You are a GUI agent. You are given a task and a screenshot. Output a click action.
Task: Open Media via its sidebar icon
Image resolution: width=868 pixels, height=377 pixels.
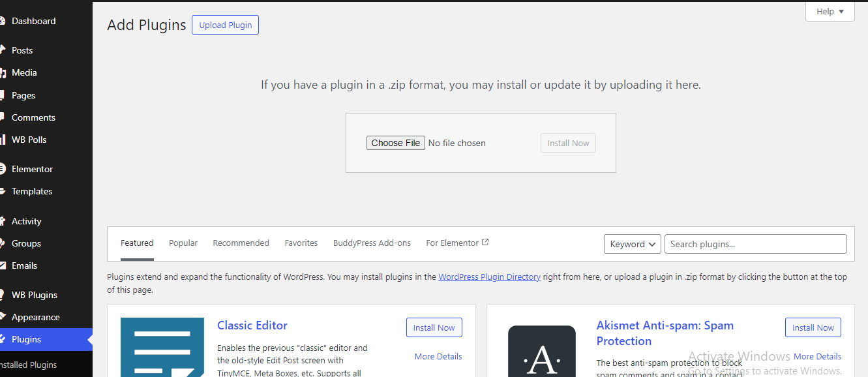[3, 73]
